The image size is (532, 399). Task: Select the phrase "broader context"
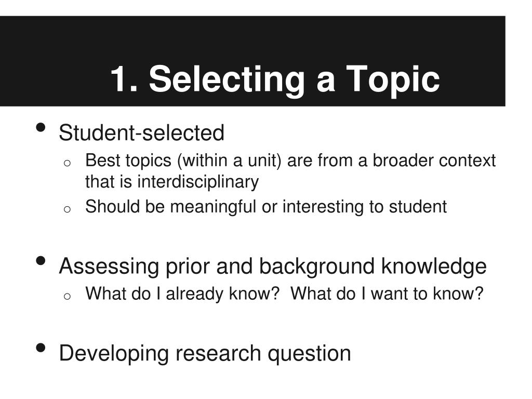coord(434,161)
